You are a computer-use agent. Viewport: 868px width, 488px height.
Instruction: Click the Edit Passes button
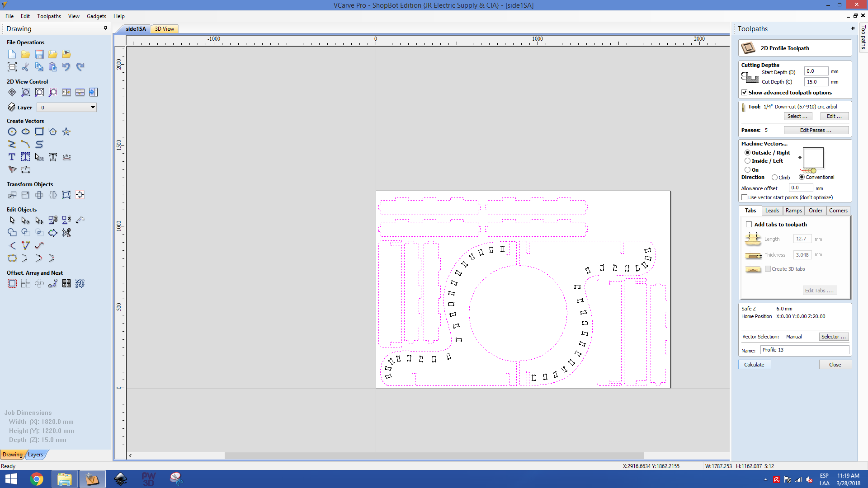coord(816,130)
